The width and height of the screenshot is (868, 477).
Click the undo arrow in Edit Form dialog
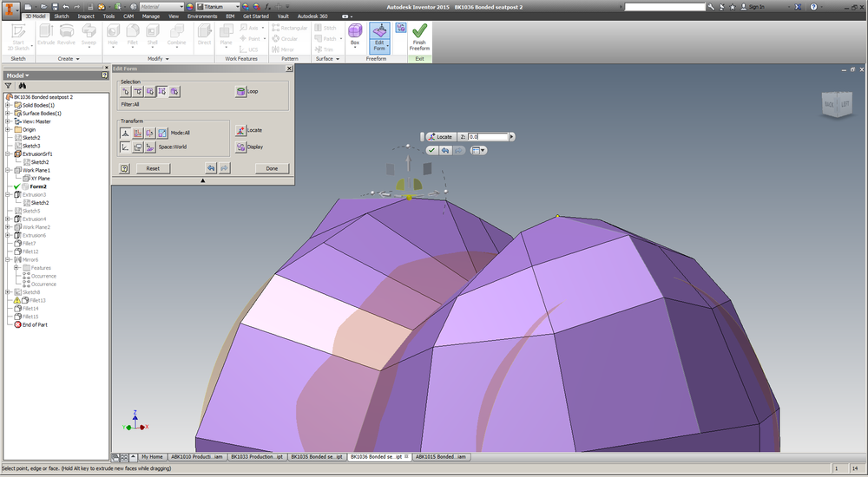tap(210, 168)
